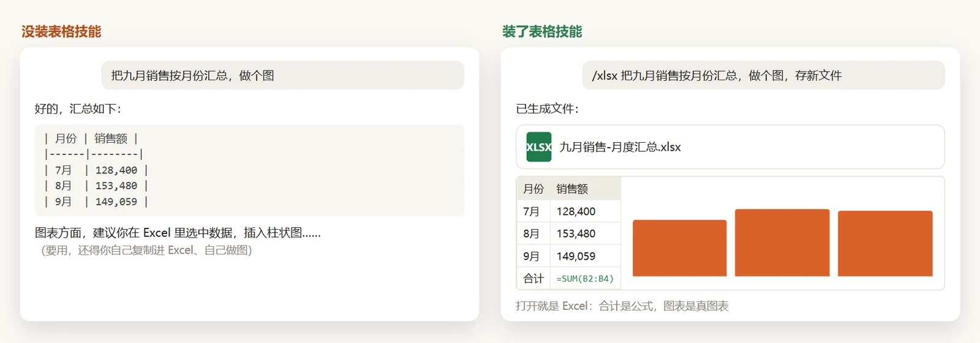980x343 pixels.
Task: Select the 合计 cell in the spreadsheet preview
Action: click(x=533, y=278)
